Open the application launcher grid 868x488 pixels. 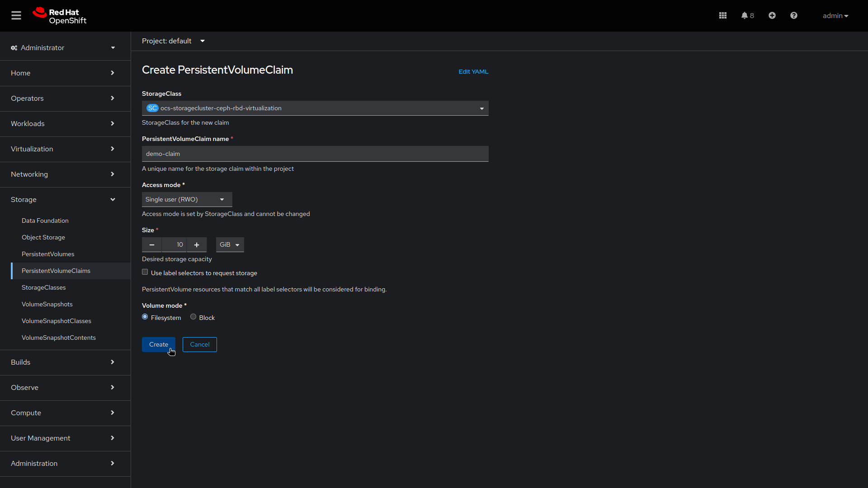(x=722, y=15)
